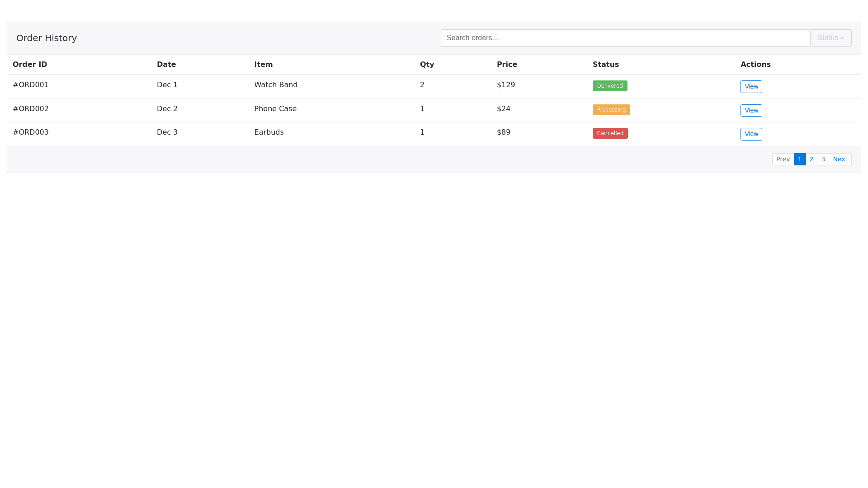The image size is (868, 488).
Task: Click the Date column header
Action: pos(166,65)
